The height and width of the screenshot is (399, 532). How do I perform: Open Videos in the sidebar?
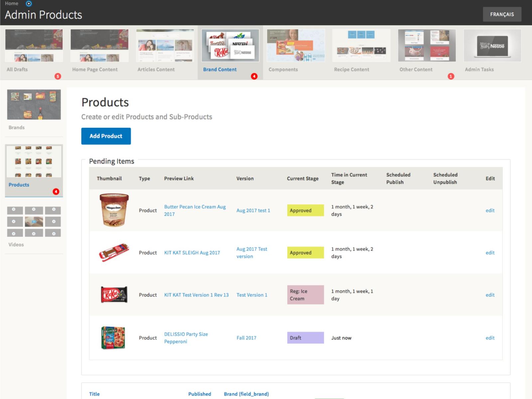click(x=16, y=244)
